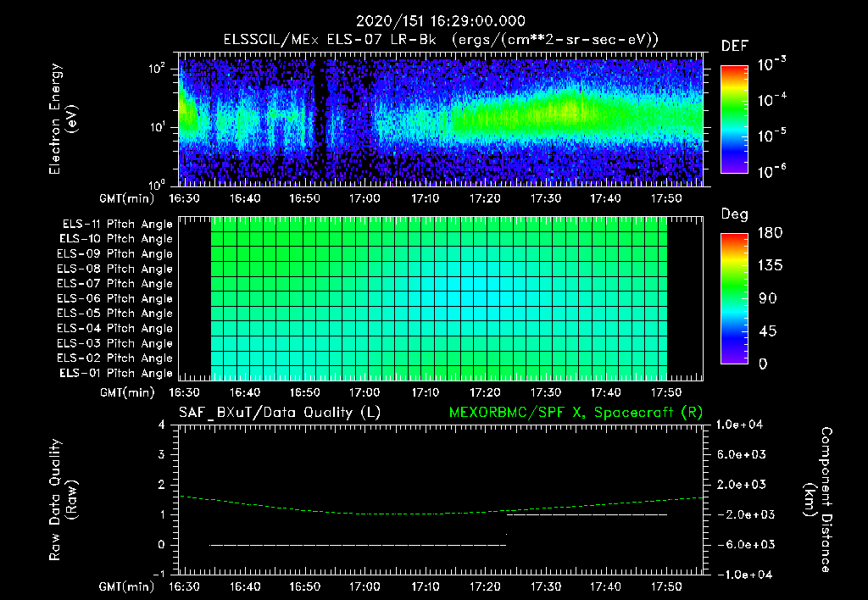Viewport: 868px width, 600px height.
Task: Click the ELS-02 Pitch Angle row label
Action: point(114,358)
